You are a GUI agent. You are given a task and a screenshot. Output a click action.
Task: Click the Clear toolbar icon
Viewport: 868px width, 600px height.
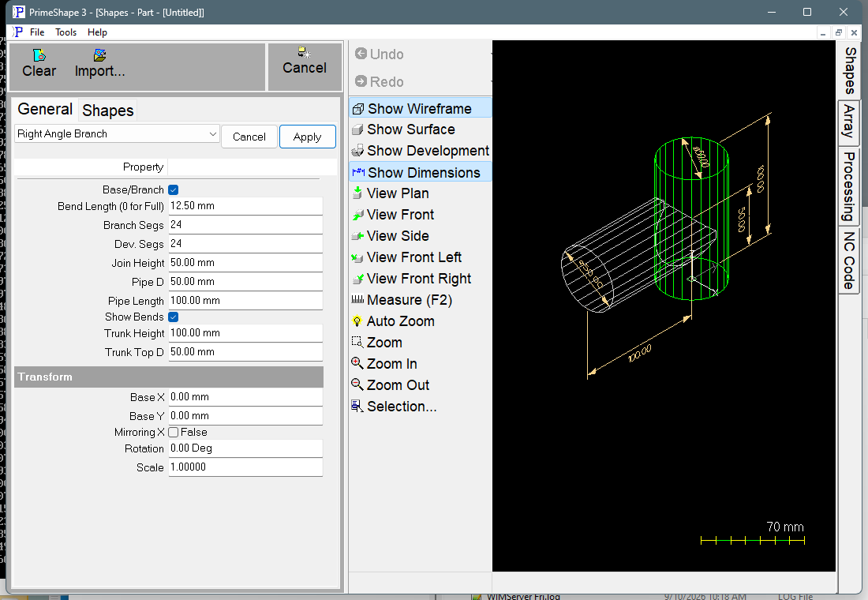39,55
